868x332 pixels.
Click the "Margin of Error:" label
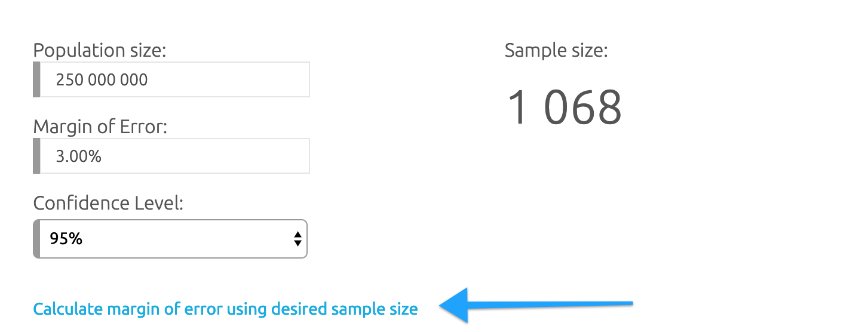tap(100, 127)
